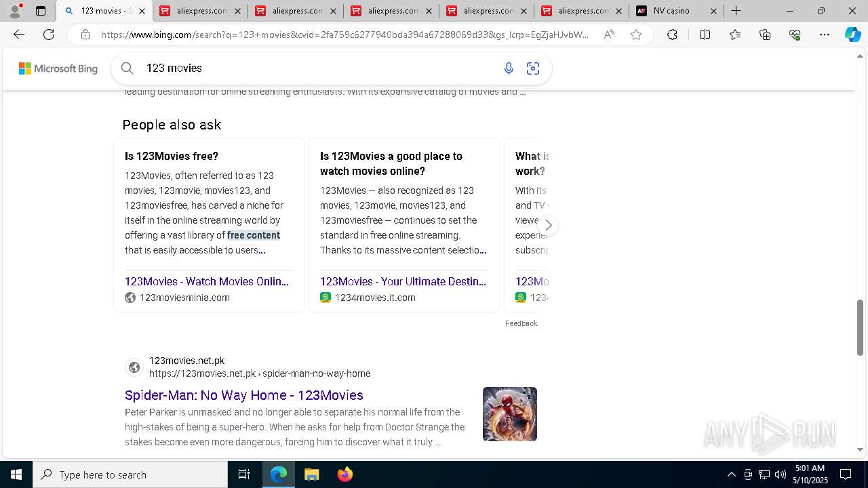Switch to the fourth aliexpress tab
The height and width of the screenshot is (488, 868).
(x=487, y=11)
